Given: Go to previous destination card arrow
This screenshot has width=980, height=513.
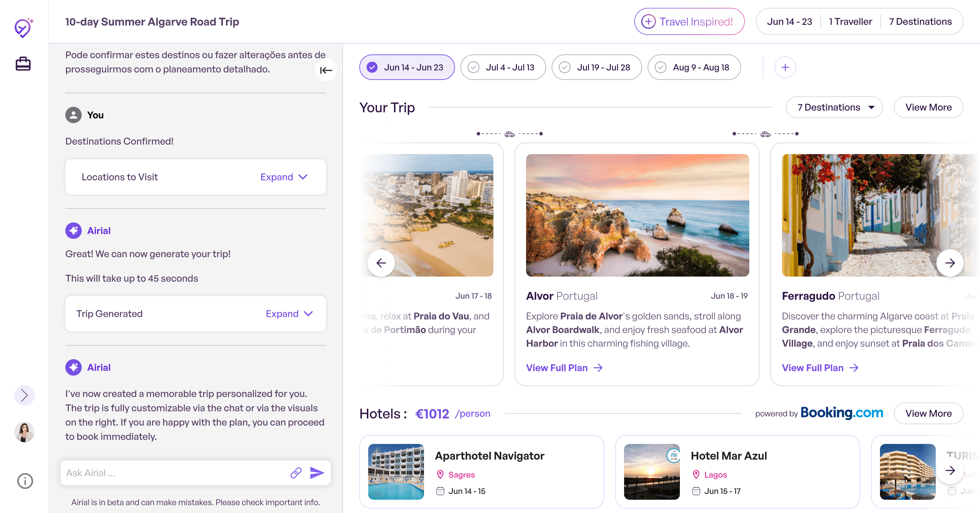Looking at the screenshot, I should coord(381,263).
